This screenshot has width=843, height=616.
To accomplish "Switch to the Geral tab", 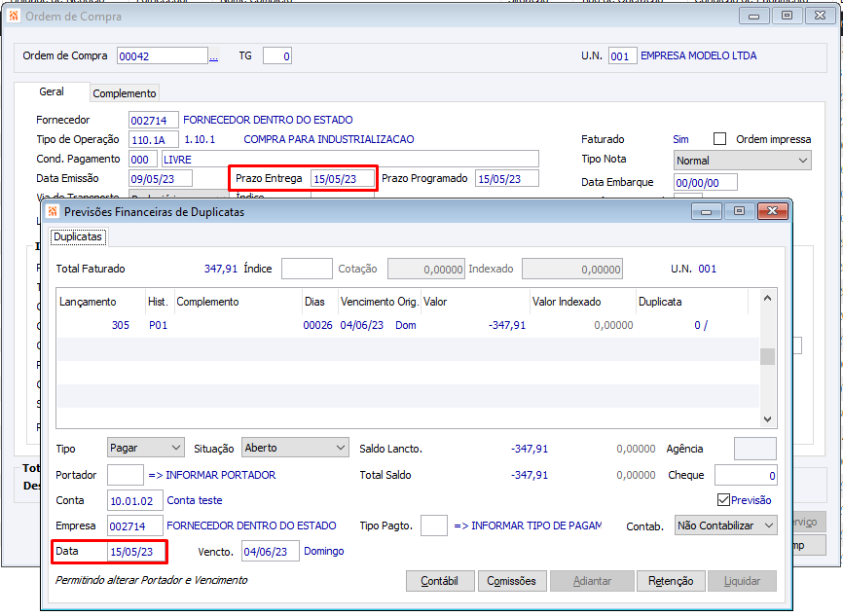I will pyautogui.click(x=52, y=91).
